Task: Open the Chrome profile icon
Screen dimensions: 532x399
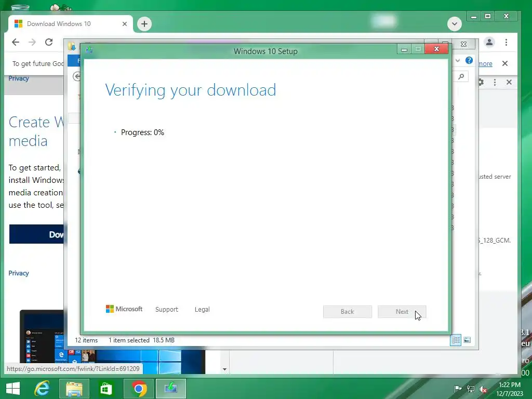Action: tap(489, 42)
